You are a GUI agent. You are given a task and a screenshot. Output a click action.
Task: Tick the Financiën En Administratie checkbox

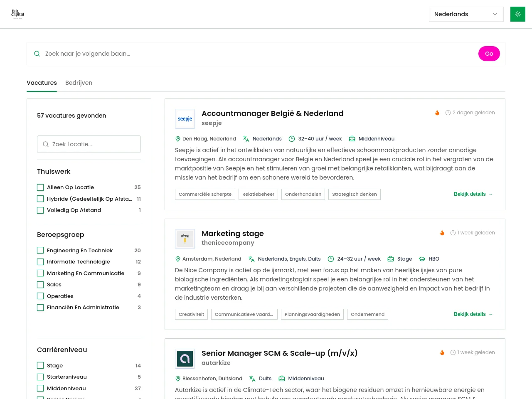click(x=40, y=308)
